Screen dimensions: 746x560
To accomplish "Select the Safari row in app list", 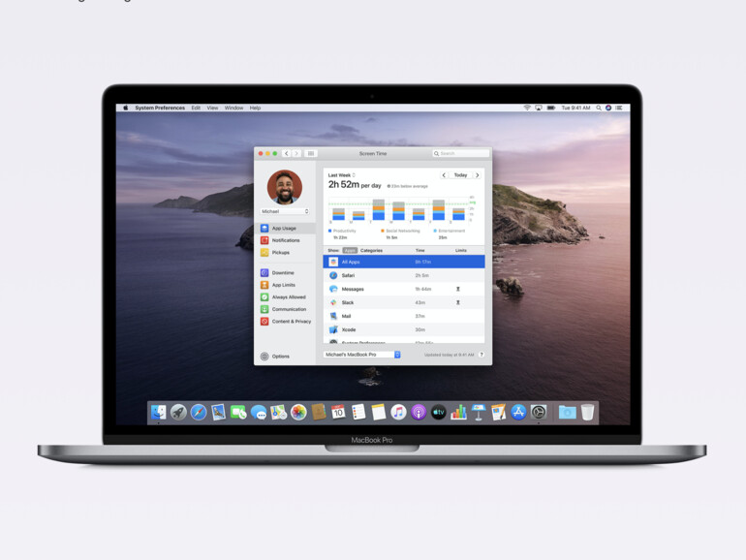I will pos(404,275).
